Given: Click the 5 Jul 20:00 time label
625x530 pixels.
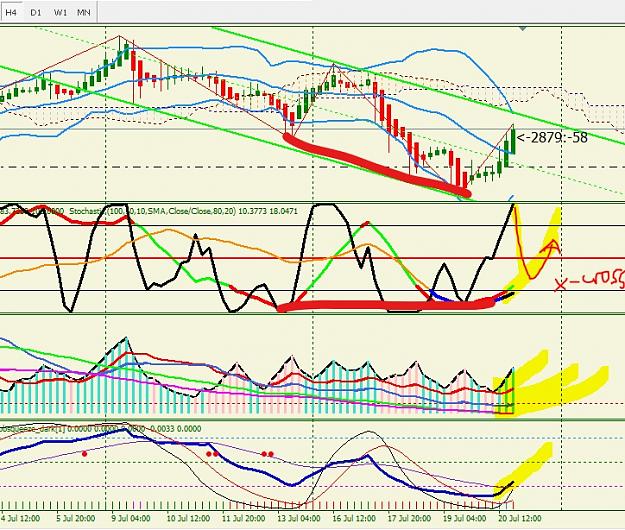Looking at the screenshot, I should [75, 518].
